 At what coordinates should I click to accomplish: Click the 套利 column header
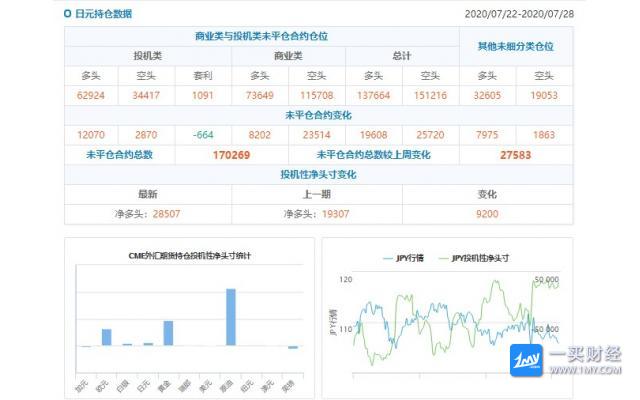pyautogui.click(x=203, y=76)
